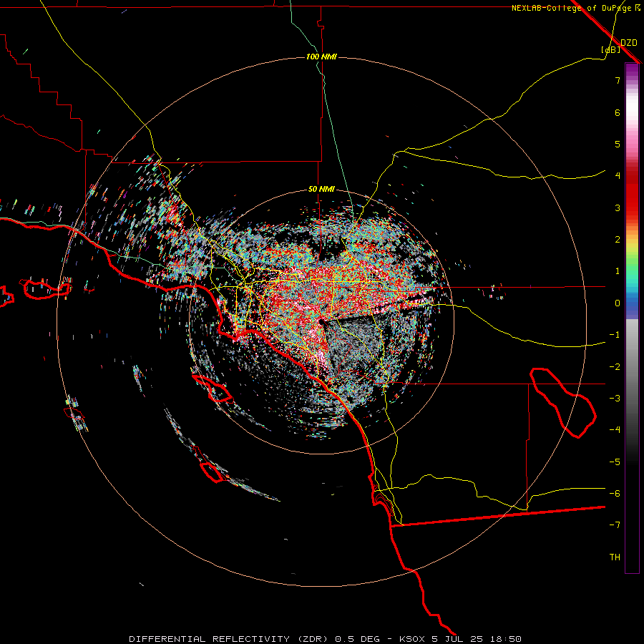Click the -7 value on the color scale
The width and height of the screenshot is (644, 644).
click(x=615, y=525)
